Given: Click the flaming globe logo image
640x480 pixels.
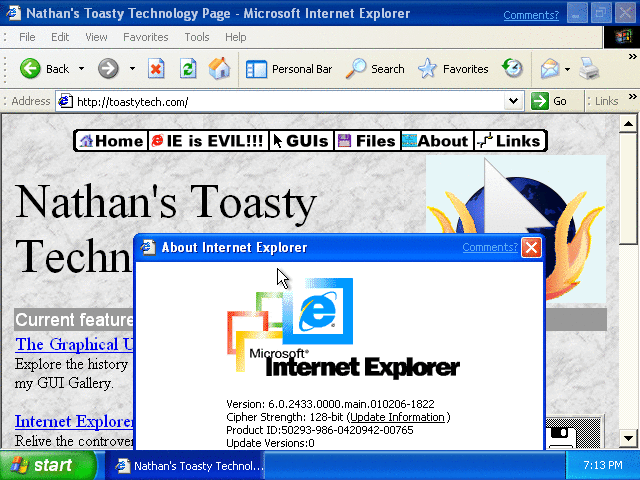Looking at the screenshot, I should click(516, 195).
